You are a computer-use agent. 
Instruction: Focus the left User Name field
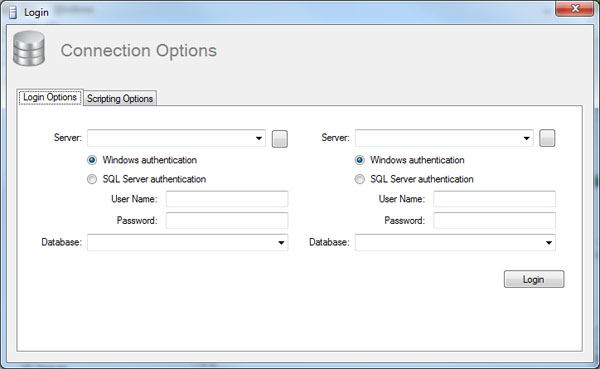coord(227,199)
